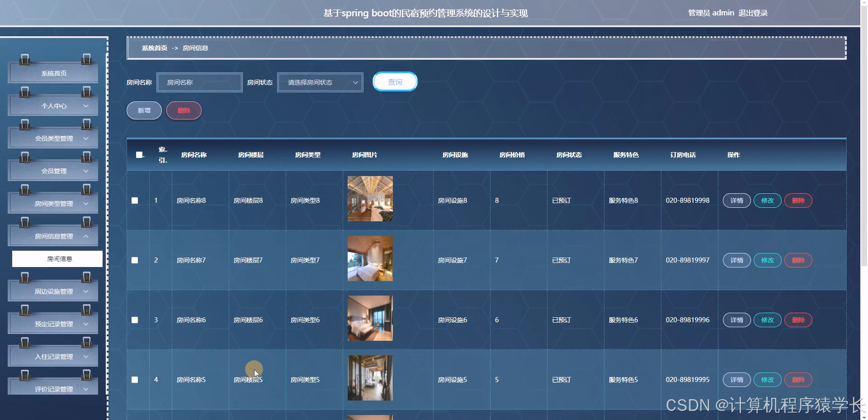This screenshot has width=868, height=420.
Task: Click the 退出登录 logout link
Action: [x=753, y=13]
